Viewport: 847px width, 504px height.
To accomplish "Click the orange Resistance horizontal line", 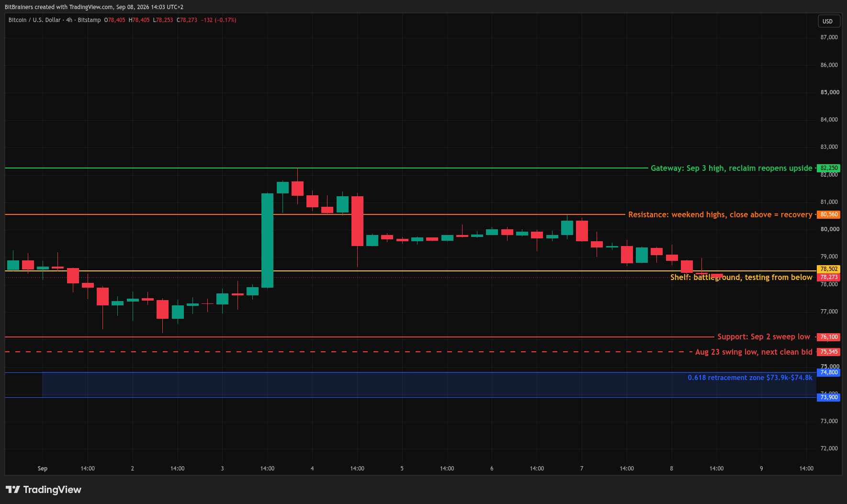I will [315, 214].
